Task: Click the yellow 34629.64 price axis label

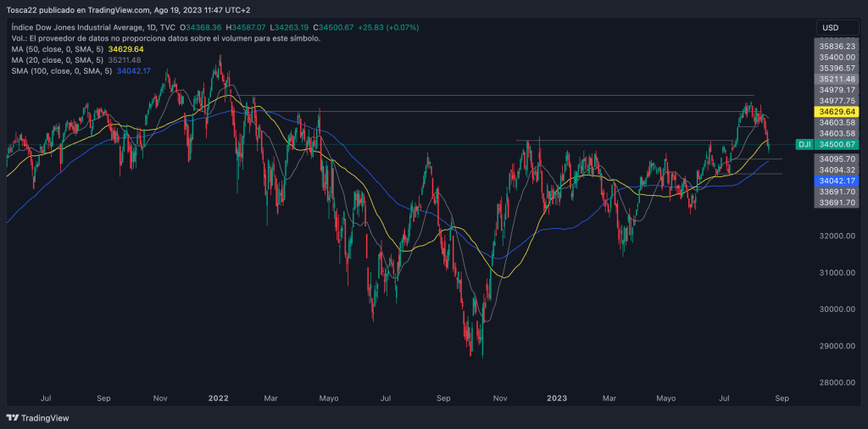Action: point(836,112)
